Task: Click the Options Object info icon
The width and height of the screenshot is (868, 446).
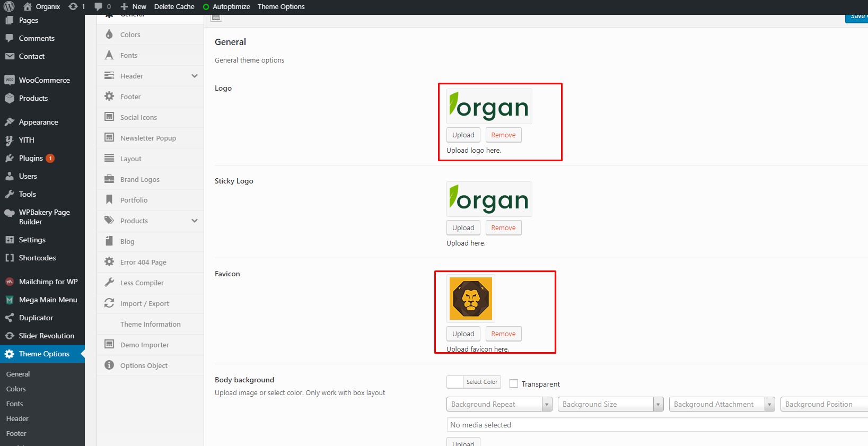Action: tap(109, 365)
